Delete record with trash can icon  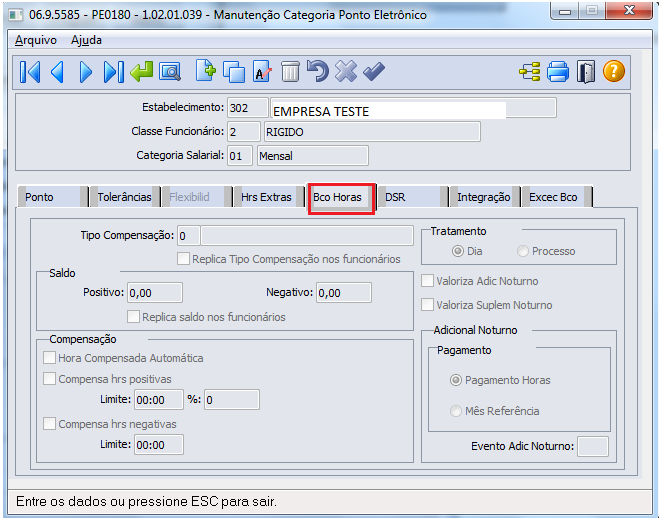290,71
